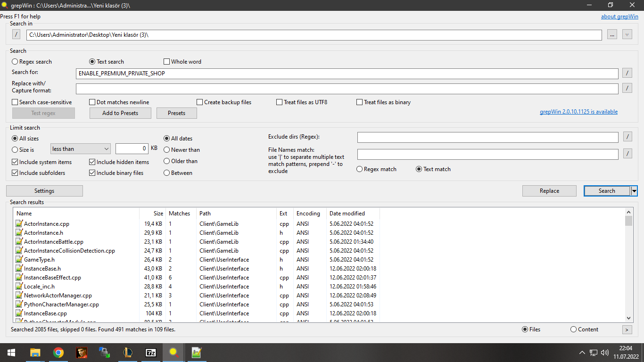This screenshot has height=362, width=644.
Task: Click the slash button left of the search path
Action: (16, 34)
